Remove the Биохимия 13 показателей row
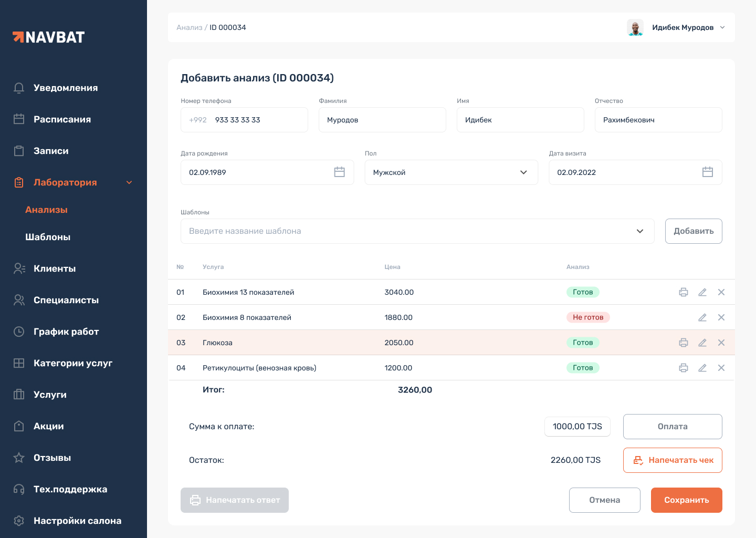This screenshot has width=756, height=538. [721, 292]
